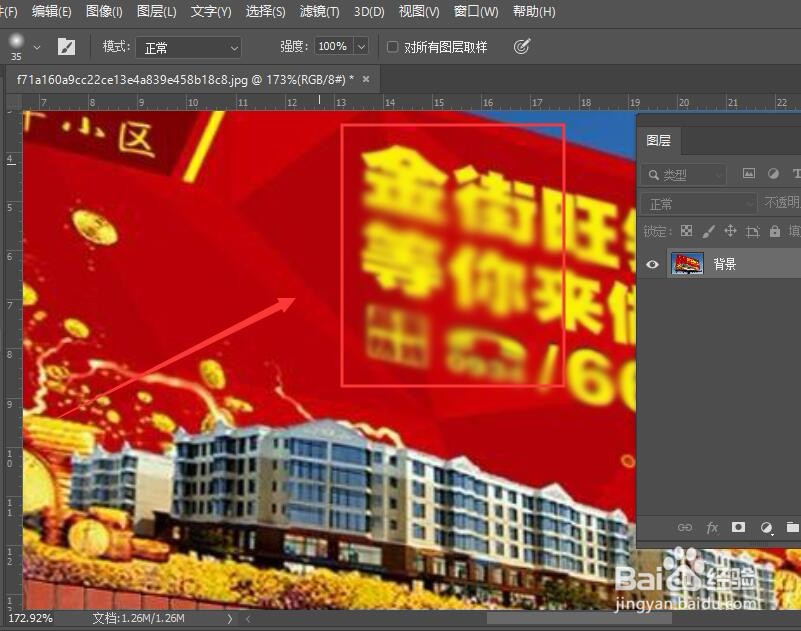This screenshot has height=631, width=801.
Task: Click the new adjustment layer icon
Action: [766, 527]
